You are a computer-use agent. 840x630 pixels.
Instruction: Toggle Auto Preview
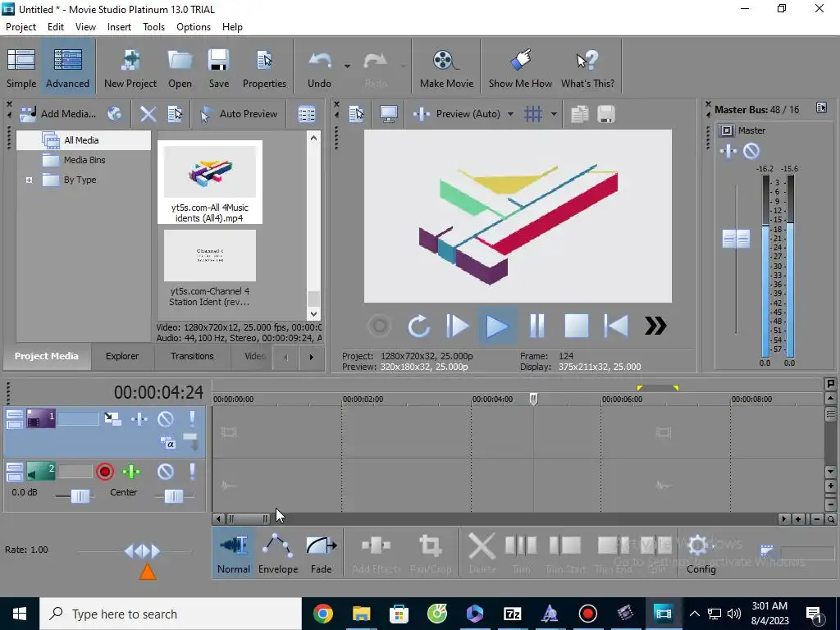[239, 113]
